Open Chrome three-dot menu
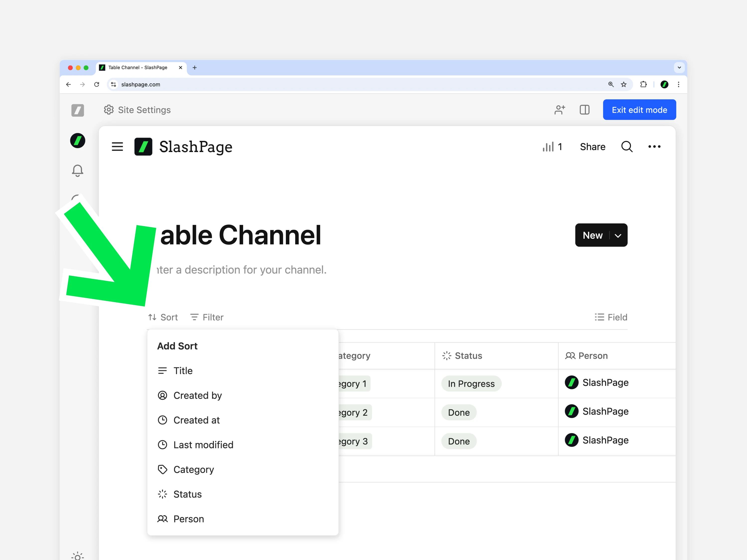747x560 pixels. coord(679,84)
